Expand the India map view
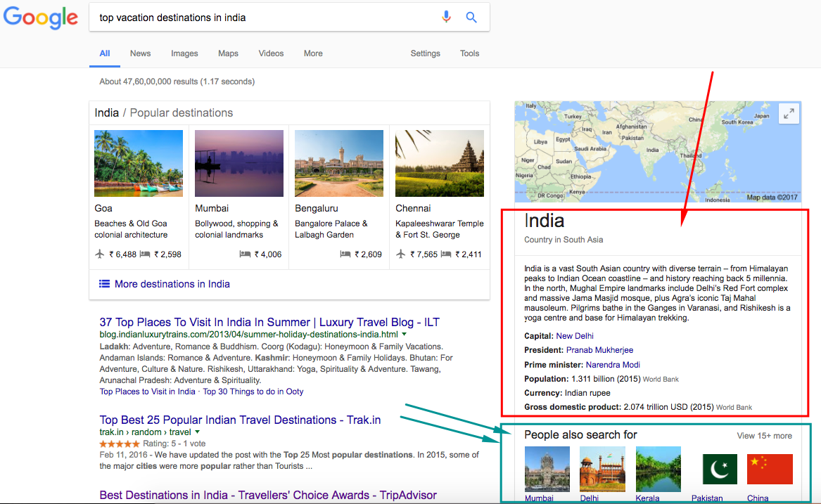The image size is (821, 504). [789, 113]
